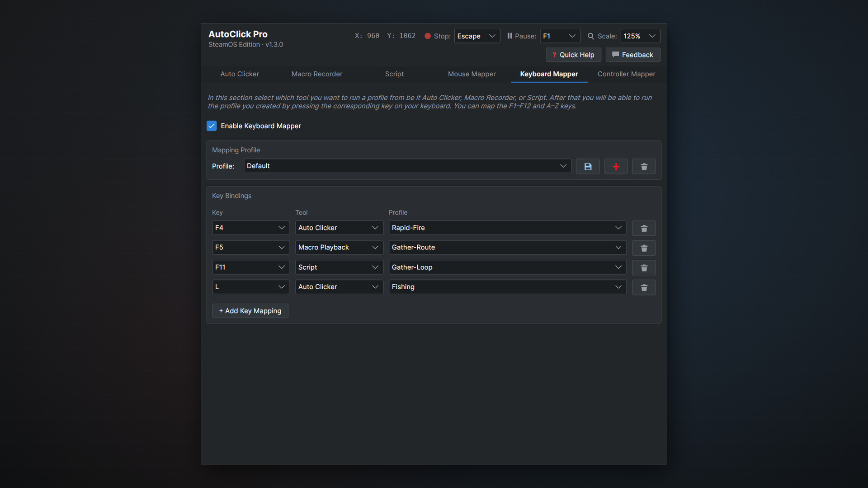Open the F11 key dropdown

[x=251, y=267]
